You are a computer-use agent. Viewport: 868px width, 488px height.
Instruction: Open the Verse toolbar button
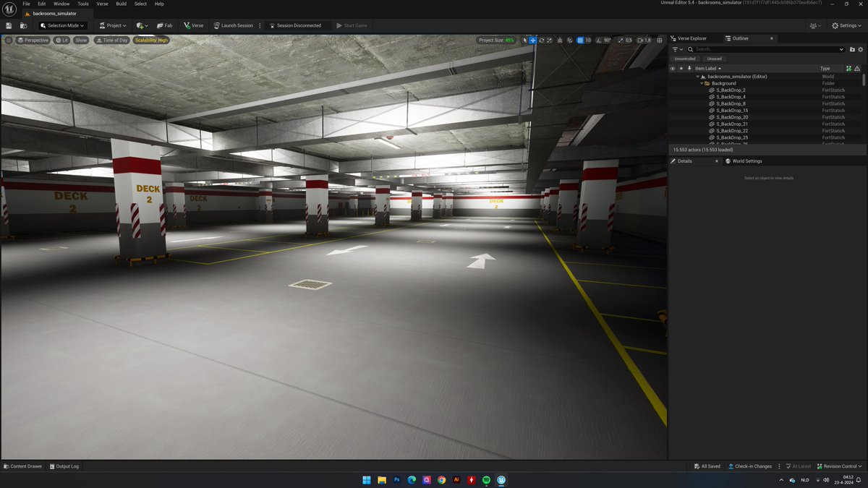click(194, 25)
